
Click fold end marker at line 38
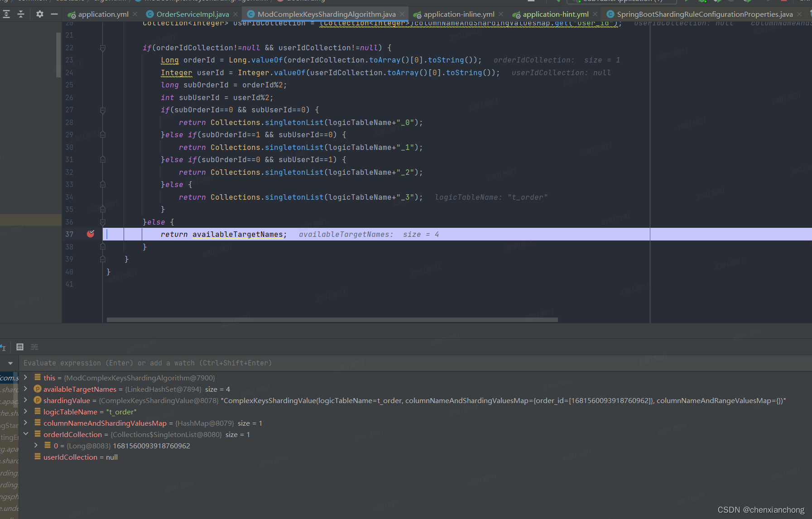(x=103, y=247)
